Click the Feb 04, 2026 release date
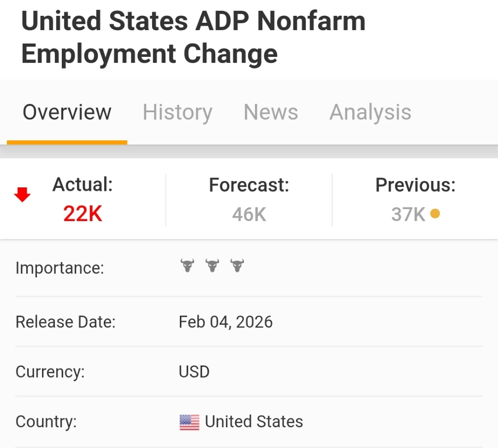 tap(226, 322)
